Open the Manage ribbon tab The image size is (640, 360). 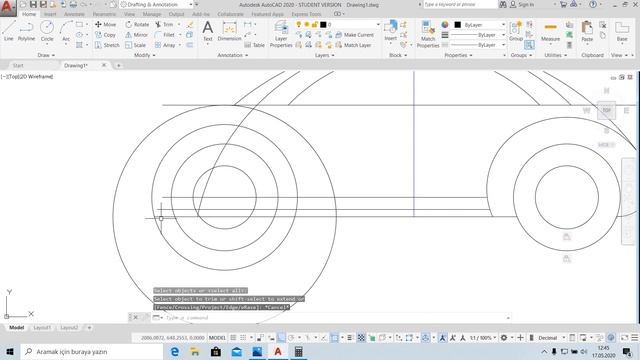click(x=152, y=14)
